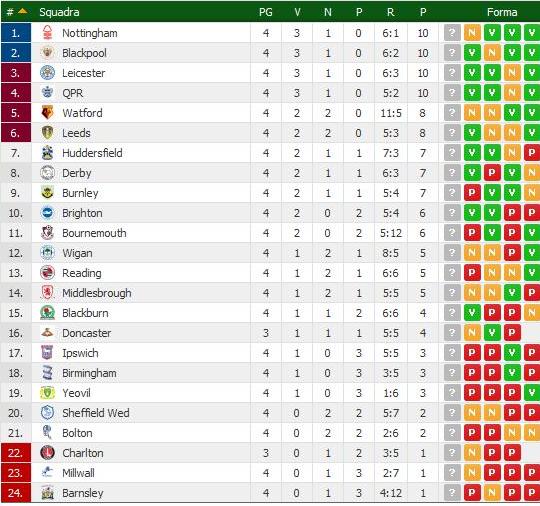Open the Sheffield Wed team link
The width and height of the screenshot is (540, 506).
pyautogui.click(x=96, y=413)
